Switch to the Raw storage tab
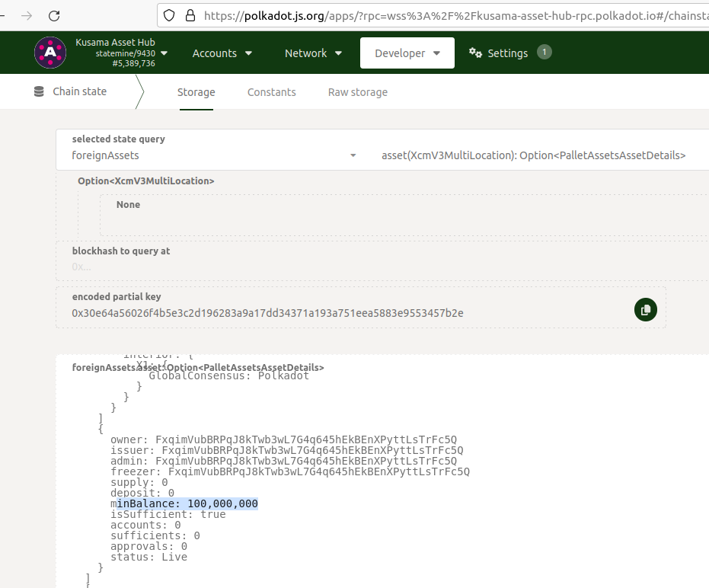This screenshot has width=709, height=588. click(357, 91)
